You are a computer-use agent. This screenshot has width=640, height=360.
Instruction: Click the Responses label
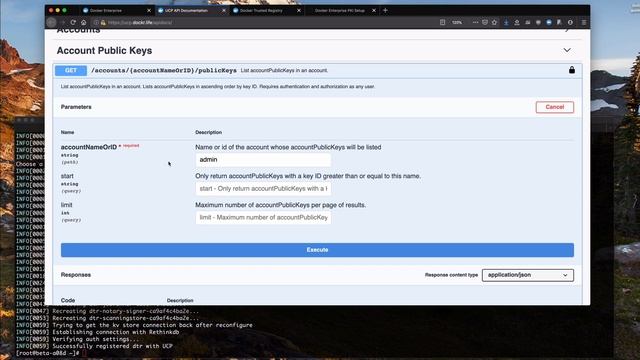click(76, 275)
